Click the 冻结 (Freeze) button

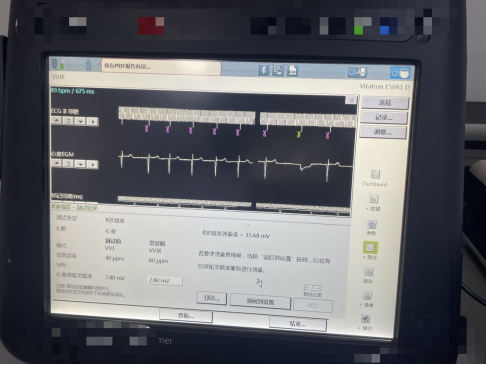click(385, 103)
